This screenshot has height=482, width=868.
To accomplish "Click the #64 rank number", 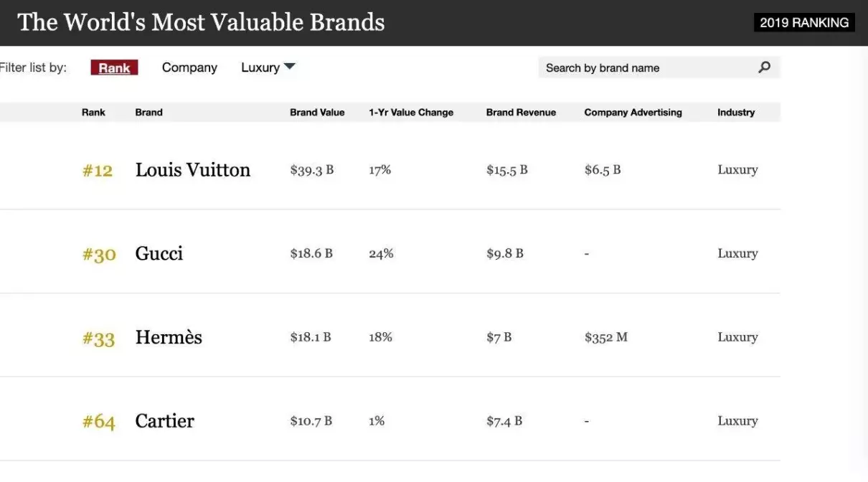I will click(99, 422).
